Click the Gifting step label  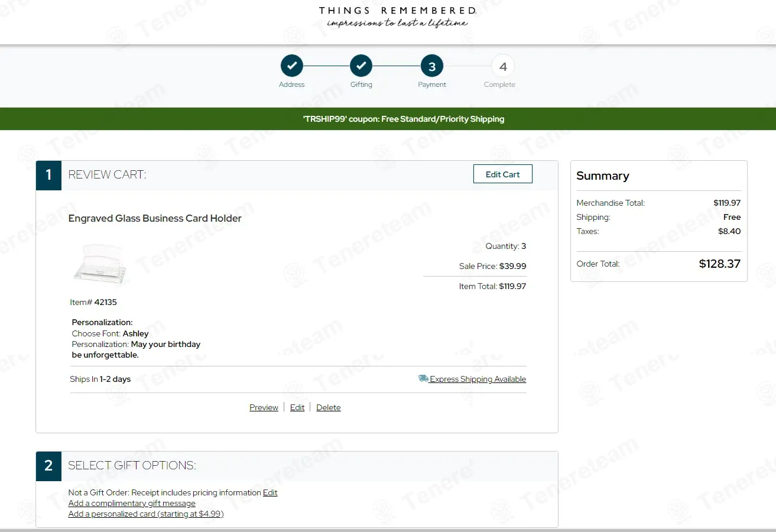tap(361, 85)
